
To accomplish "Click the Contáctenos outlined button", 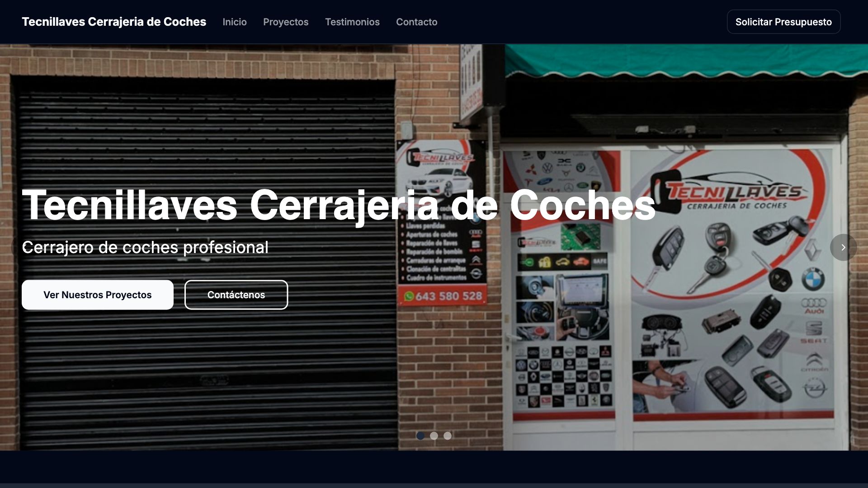I will [x=236, y=295].
